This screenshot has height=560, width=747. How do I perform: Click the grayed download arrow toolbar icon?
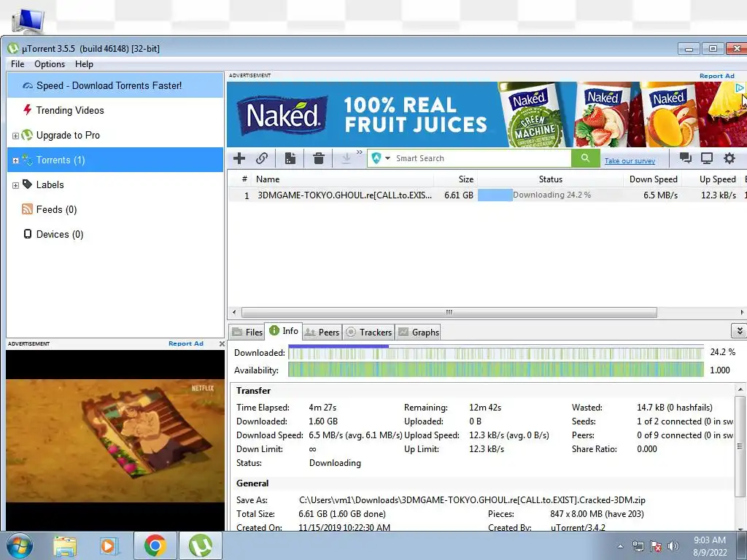pyautogui.click(x=347, y=158)
